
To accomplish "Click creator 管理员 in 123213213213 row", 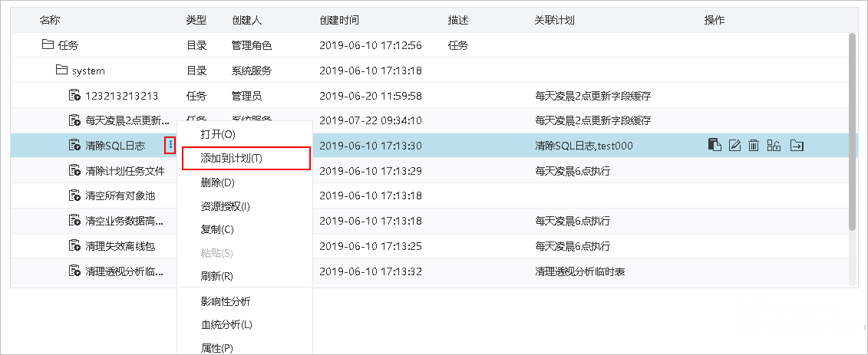I will click(247, 96).
